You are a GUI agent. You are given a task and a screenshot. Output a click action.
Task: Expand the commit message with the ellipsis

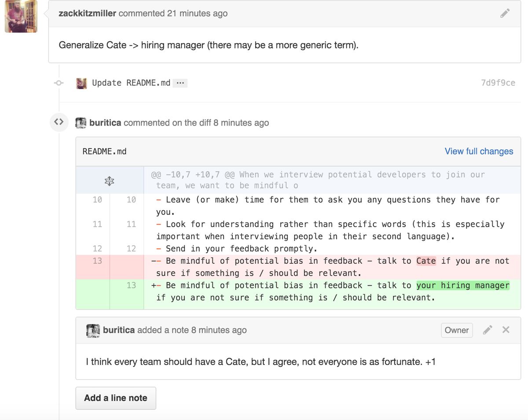pos(179,83)
